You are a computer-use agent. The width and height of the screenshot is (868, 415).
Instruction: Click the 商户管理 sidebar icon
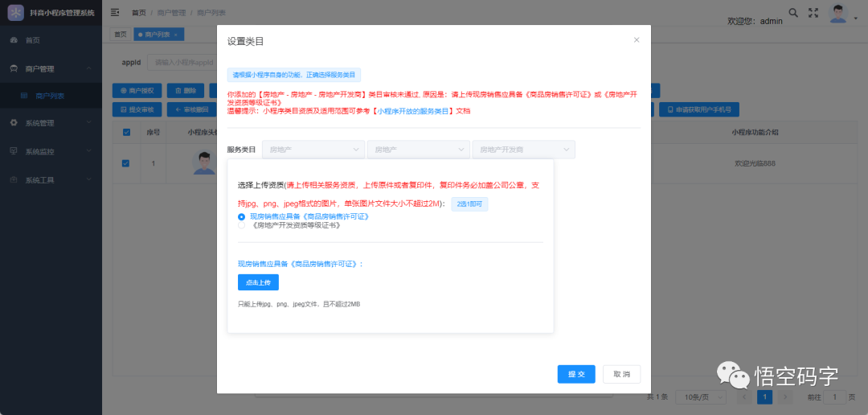(x=14, y=68)
